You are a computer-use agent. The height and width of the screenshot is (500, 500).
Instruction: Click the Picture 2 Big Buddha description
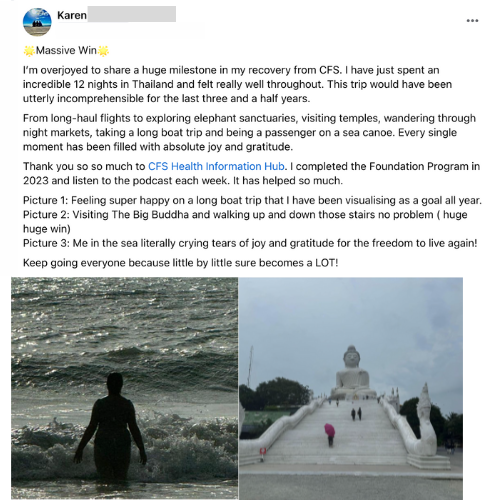pos(245,222)
